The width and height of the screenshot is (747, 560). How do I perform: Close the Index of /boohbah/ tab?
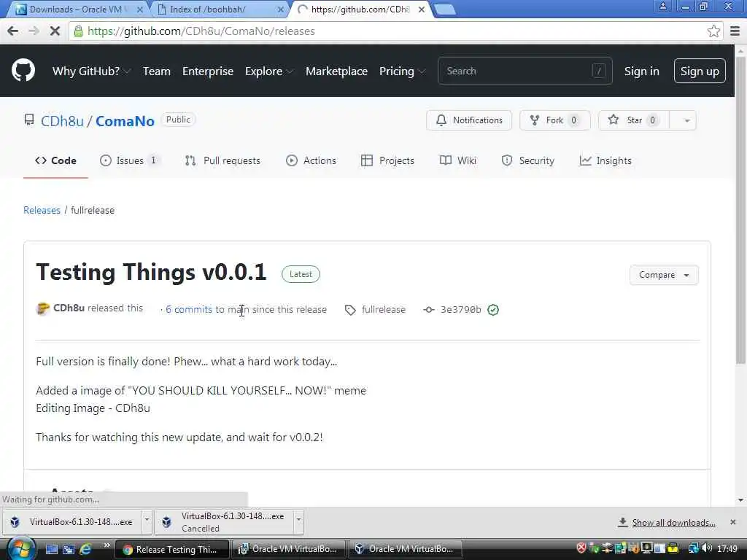coord(281,9)
